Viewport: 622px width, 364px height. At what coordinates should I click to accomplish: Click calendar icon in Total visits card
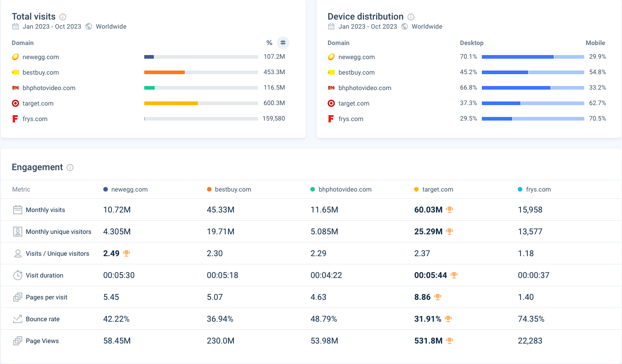pos(15,26)
